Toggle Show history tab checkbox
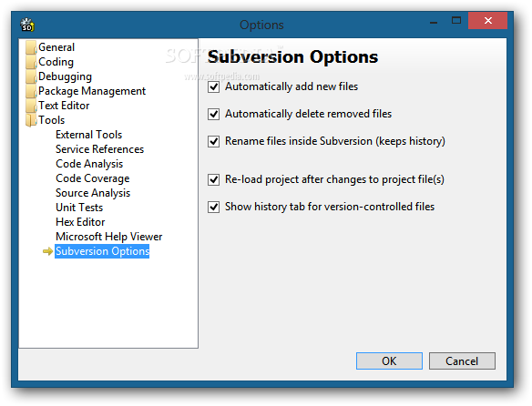532x406 pixels. (213, 207)
